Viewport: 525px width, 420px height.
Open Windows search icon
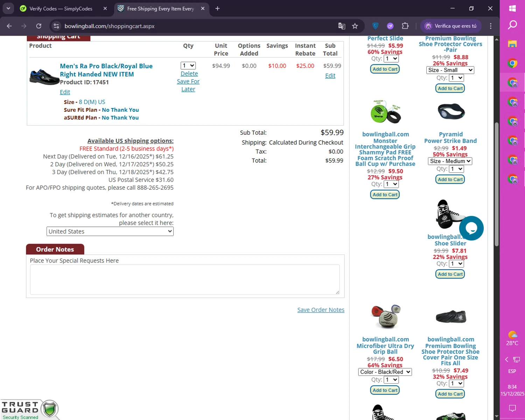coord(512,25)
